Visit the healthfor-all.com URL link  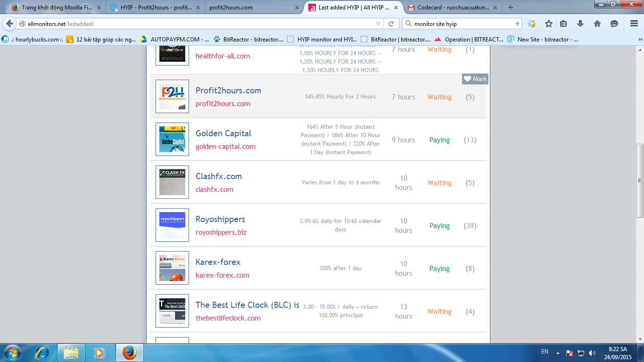click(223, 56)
